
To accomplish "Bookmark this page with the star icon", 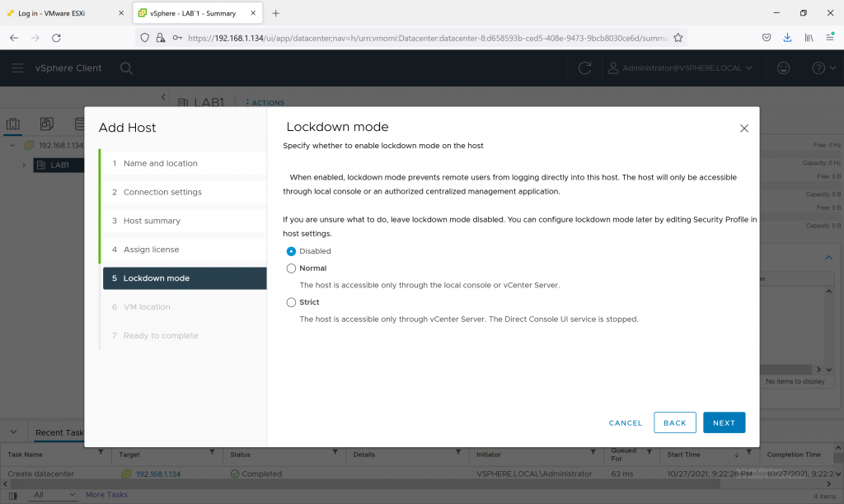I will click(678, 38).
